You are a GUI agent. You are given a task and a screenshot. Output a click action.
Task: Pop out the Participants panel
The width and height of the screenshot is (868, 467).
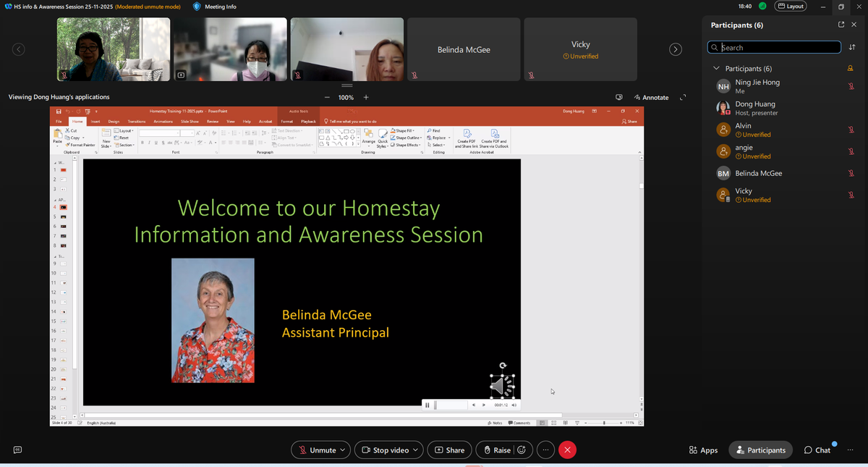pyautogui.click(x=841, y=25)
